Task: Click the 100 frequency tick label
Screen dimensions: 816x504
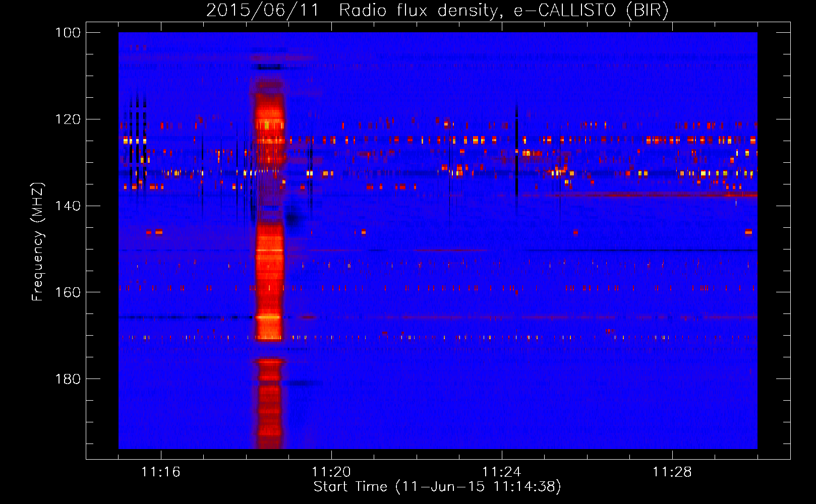Action: click(x=68, y=33)
